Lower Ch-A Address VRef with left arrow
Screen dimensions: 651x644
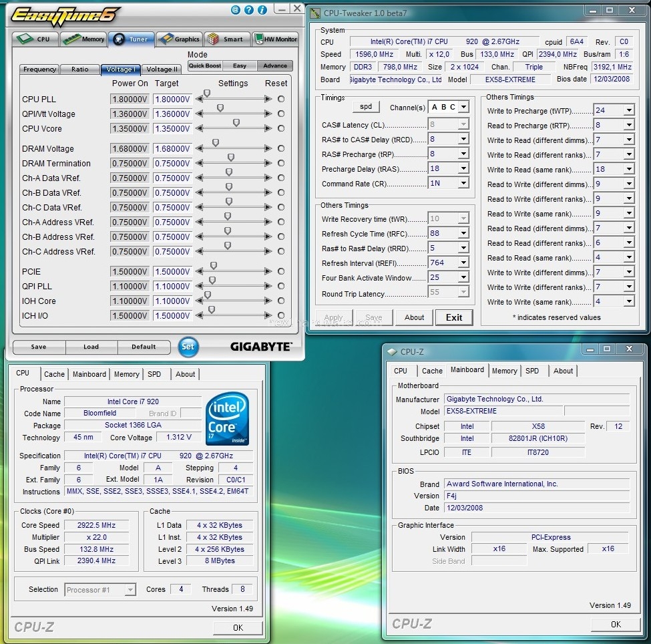tap(199, 222)
